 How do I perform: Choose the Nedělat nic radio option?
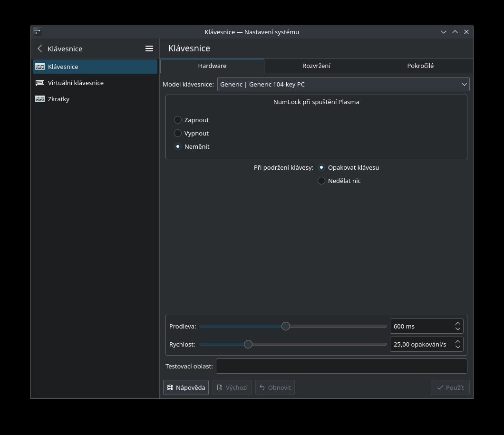[x=321, y=181]
